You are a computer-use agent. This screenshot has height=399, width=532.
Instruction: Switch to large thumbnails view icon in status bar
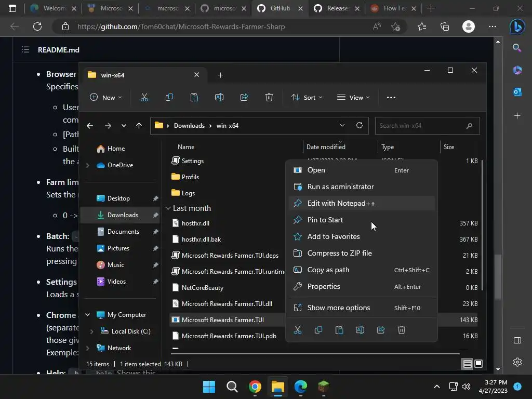478,364
